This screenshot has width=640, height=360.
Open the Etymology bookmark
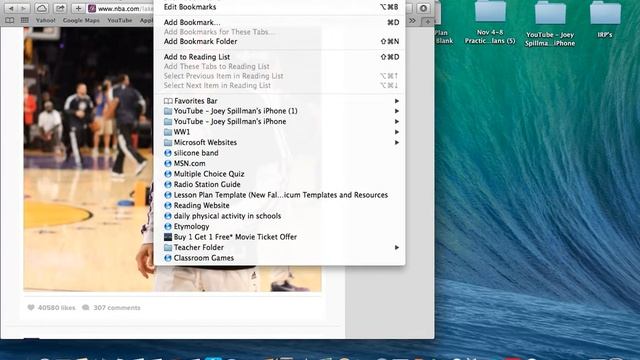click(280, 226)
